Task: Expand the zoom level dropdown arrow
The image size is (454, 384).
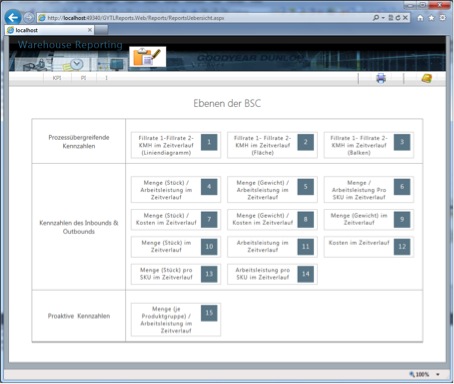Action: pyautogui.click(x=438, y=374)
